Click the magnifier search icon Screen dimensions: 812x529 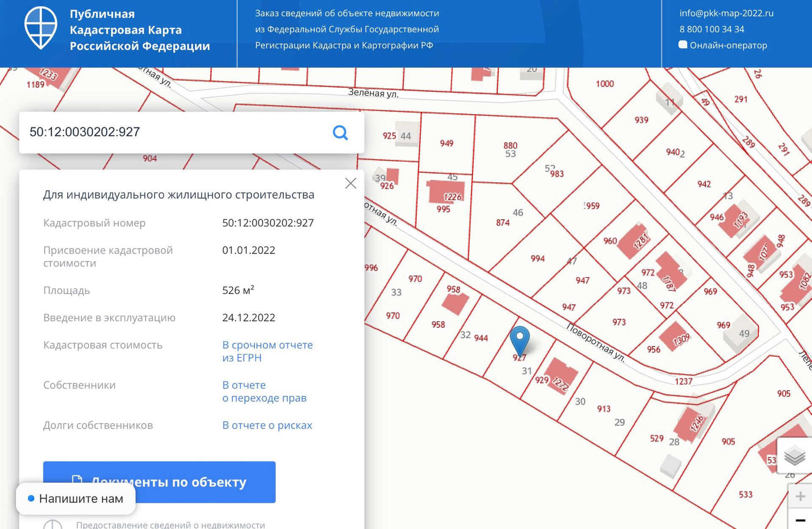point(340,132)
